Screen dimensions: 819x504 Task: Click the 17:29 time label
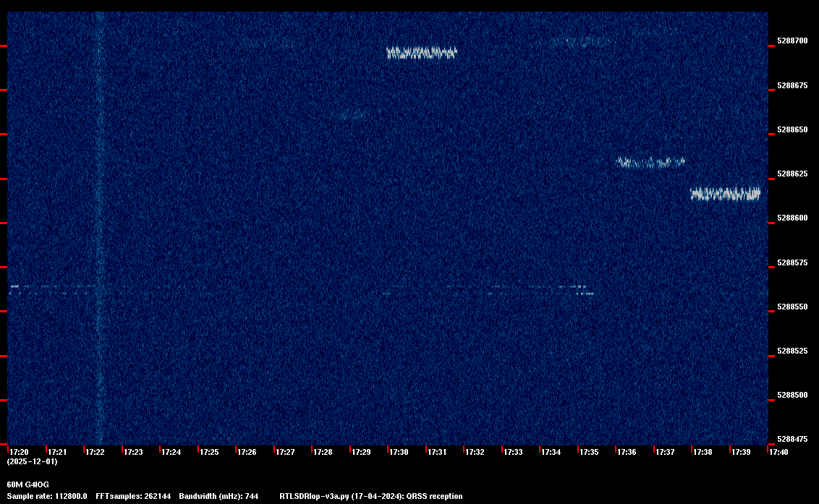click(361, 452)
